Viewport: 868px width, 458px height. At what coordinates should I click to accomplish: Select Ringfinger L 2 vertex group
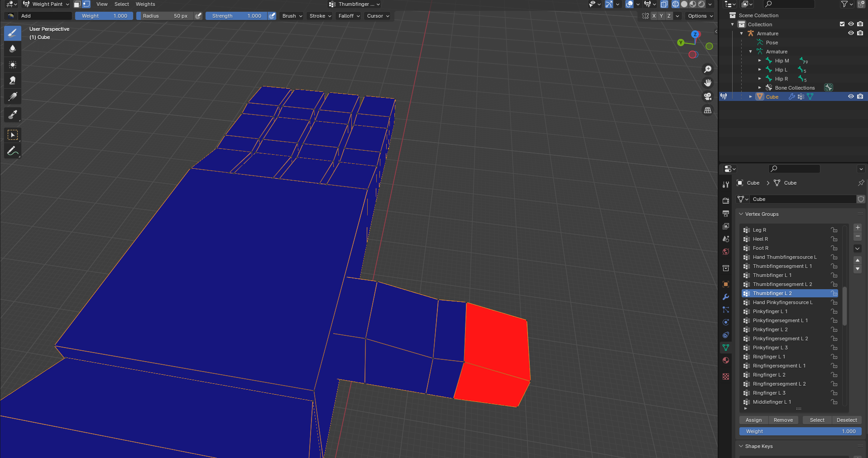click(790, 375)
